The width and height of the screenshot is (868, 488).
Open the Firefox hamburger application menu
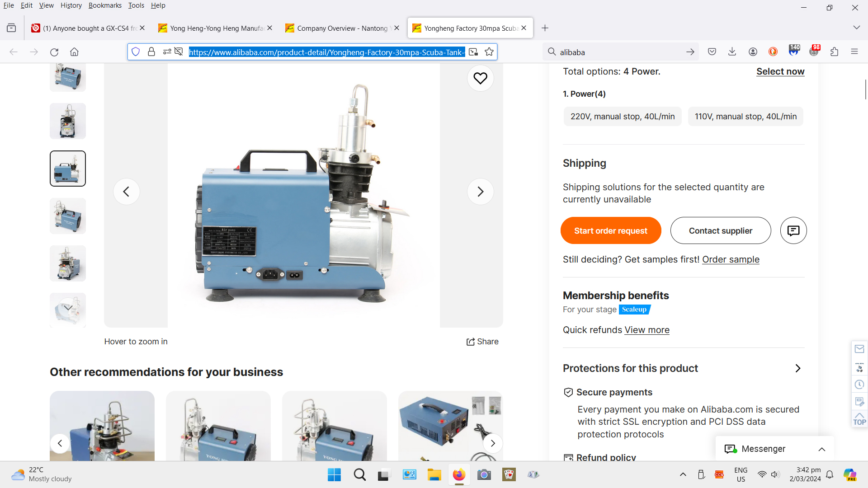[854, 52]
